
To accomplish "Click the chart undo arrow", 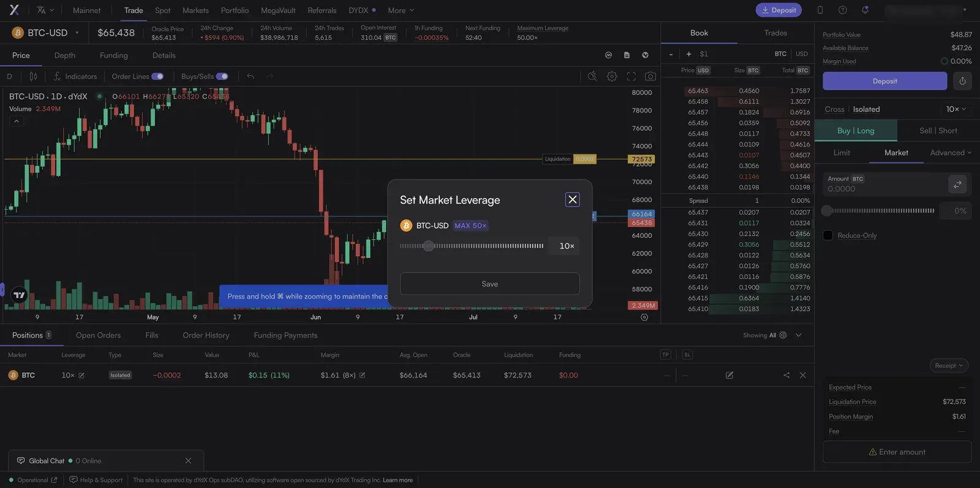I will click(251, 77).
